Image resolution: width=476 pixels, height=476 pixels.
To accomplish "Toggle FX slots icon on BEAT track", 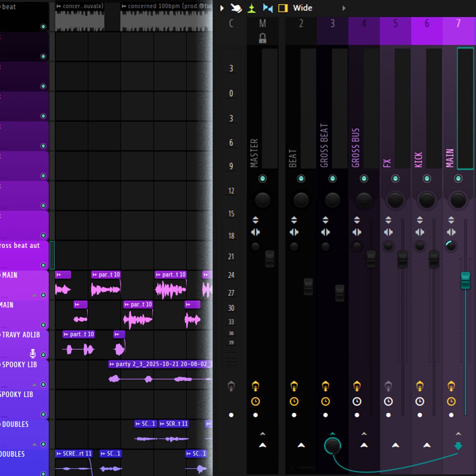I will [294, 386].
